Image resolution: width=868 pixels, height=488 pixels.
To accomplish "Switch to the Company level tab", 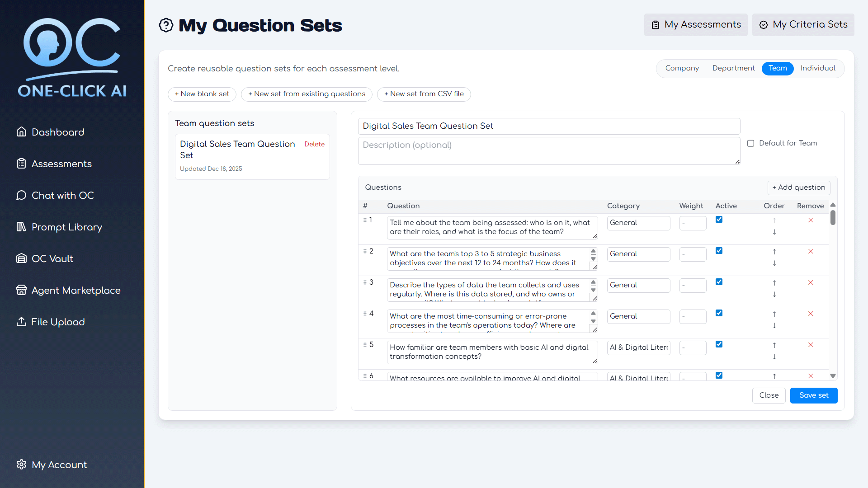I will coord(682,68).
